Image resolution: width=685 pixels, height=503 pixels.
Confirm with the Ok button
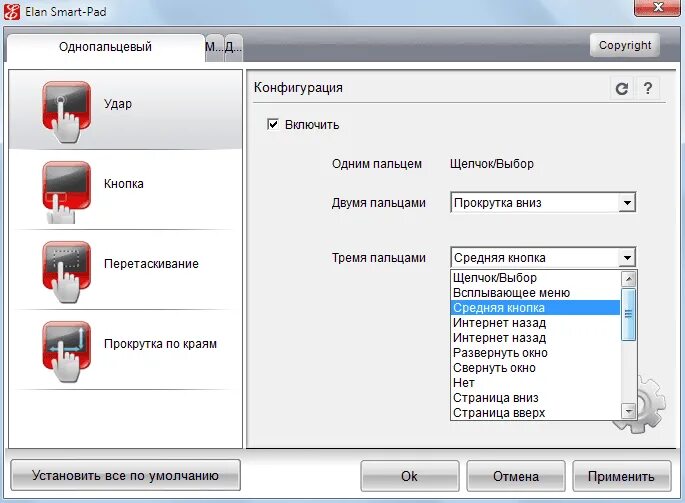pos(409,476)
